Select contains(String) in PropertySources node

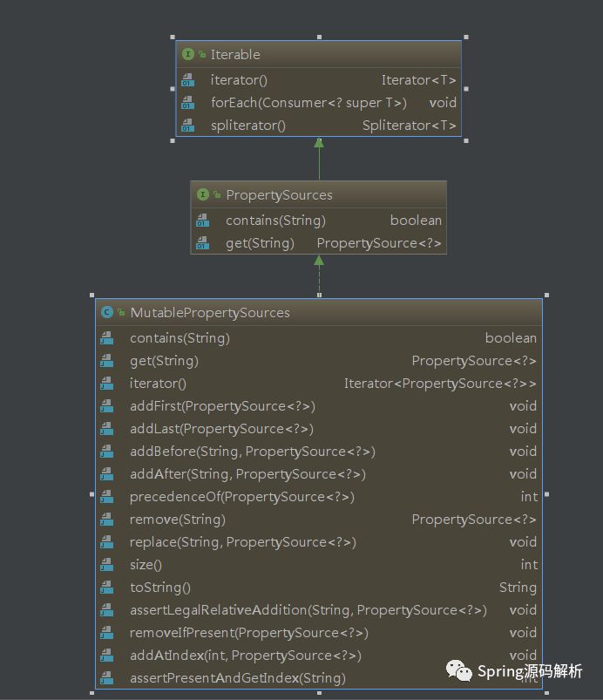[x=275, y=221]
